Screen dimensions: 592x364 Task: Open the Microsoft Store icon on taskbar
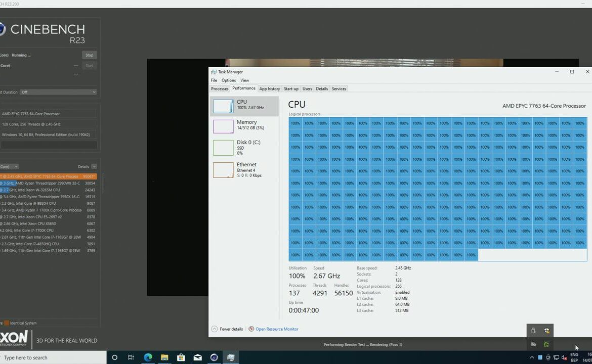181,357
